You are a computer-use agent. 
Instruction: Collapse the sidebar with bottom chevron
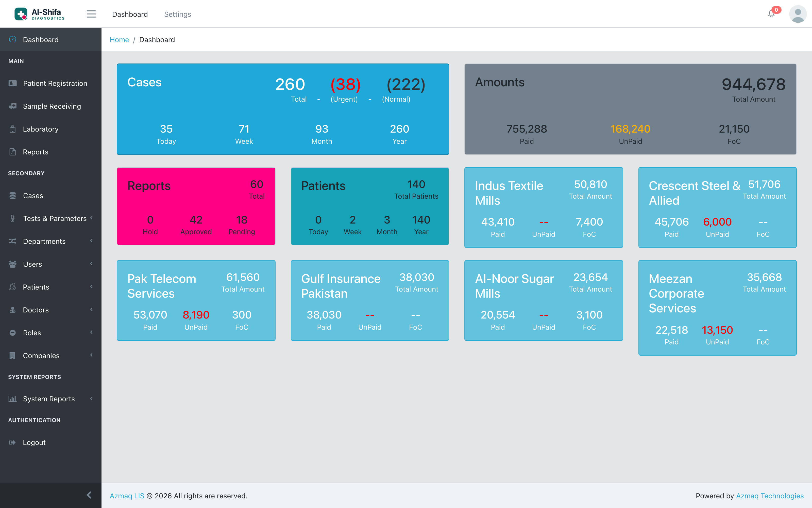coord(89,495)
